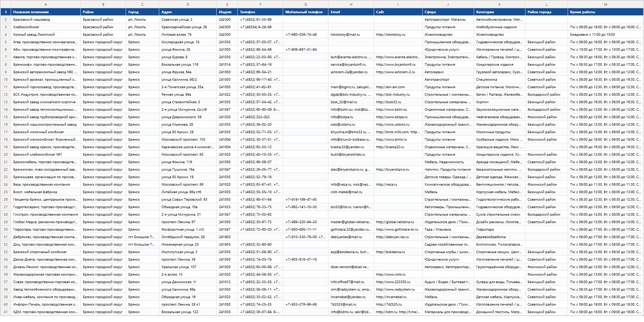Select the site cell 'http://lokotskoy.ru'
The width and height of the screenshot is (644, 322).
[x=398, y=35]
